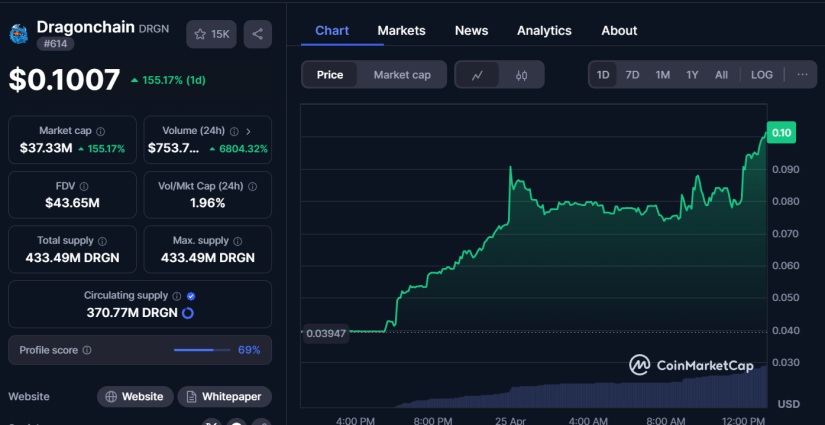Open the chart more options menu
Screen dimensions: 825x425
(x=802, y=75)
